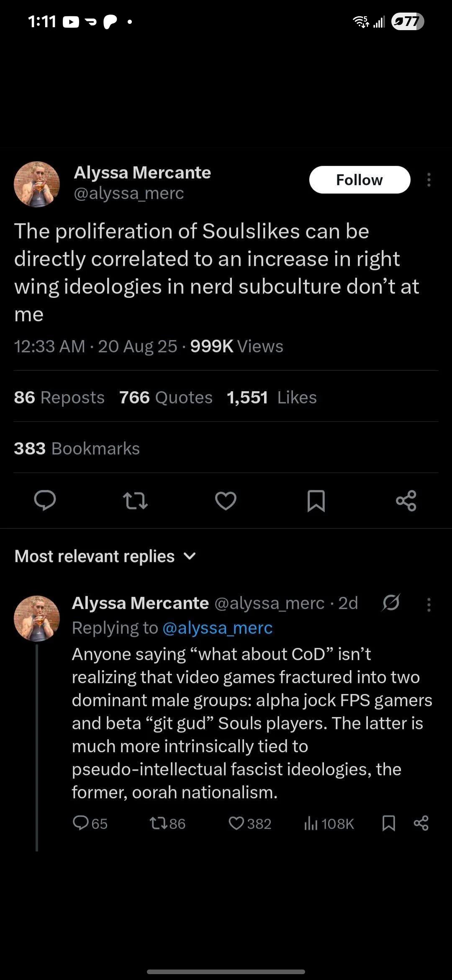Open three-dot menu on the reply
452x980 pixels.
pyautogui.click(x=429, y=604)
